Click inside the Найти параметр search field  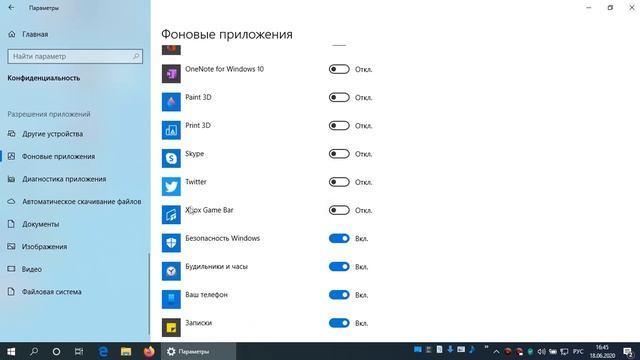pyautogui.click(x=75, y=56)
